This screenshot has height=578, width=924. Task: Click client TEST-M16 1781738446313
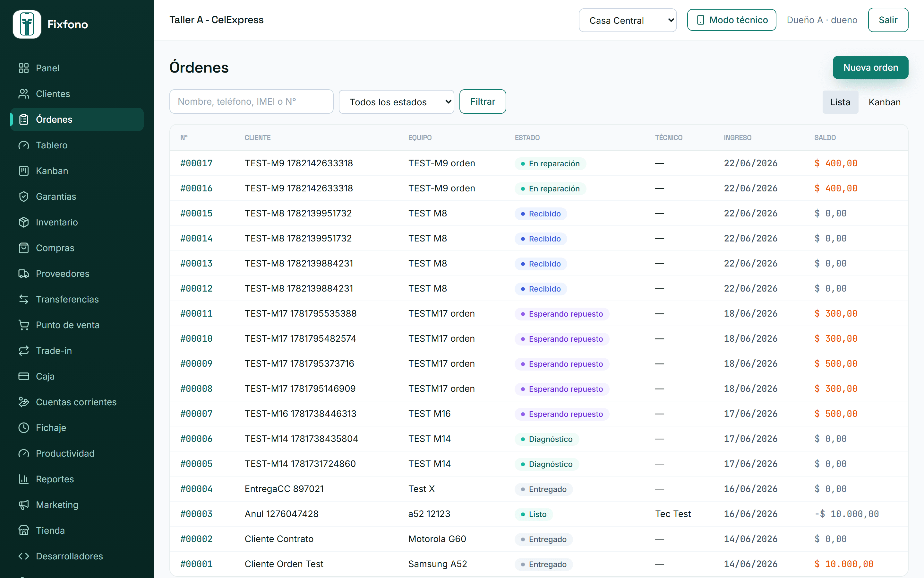pos(301,414)
